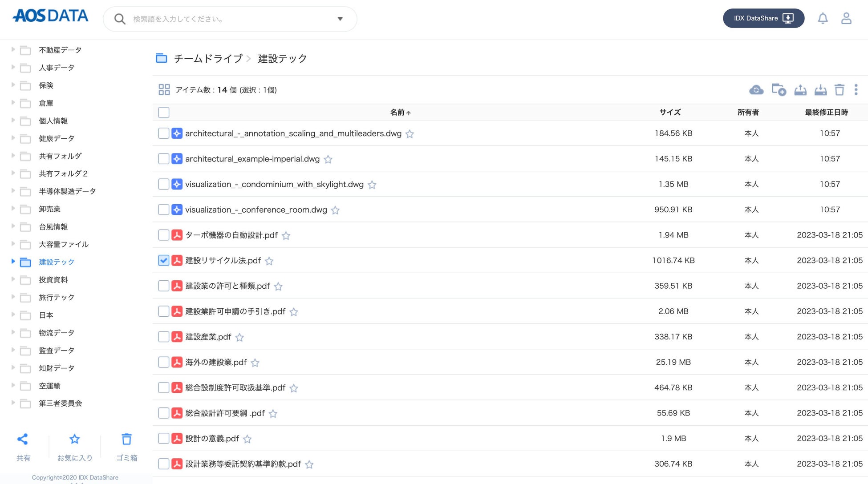This screenshot has width=868, height=484.
Task: Open the notifications bell
Action: click(823, 18)
